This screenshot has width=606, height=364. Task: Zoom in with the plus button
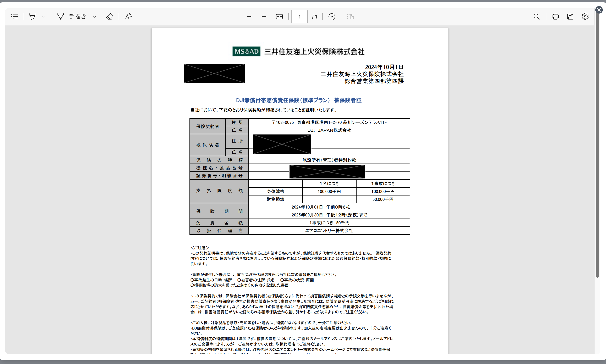tap(264, 16)
